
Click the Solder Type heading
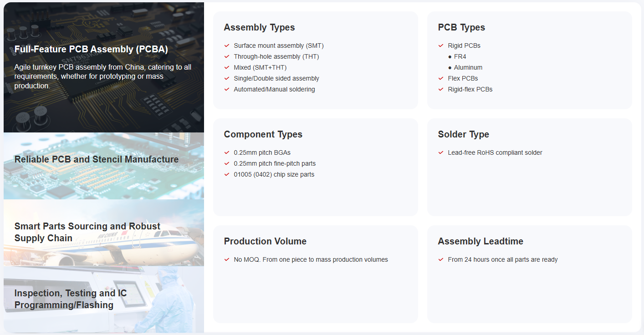coord(463,134)
